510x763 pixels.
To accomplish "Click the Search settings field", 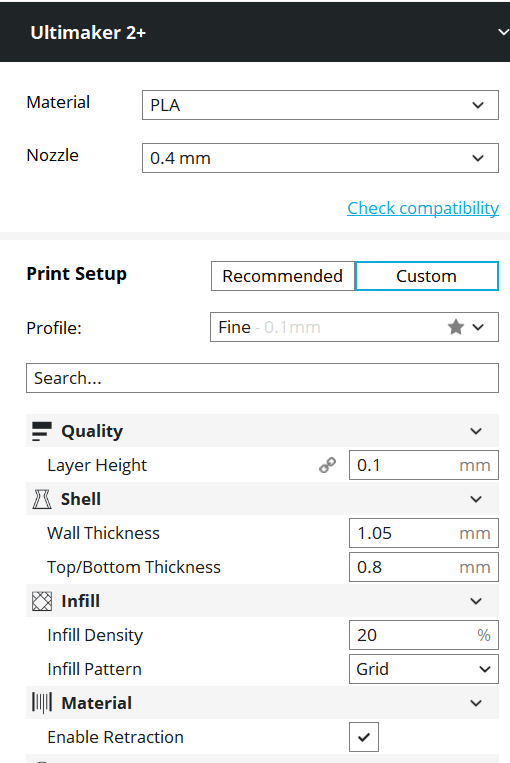I will click(262, 378).
